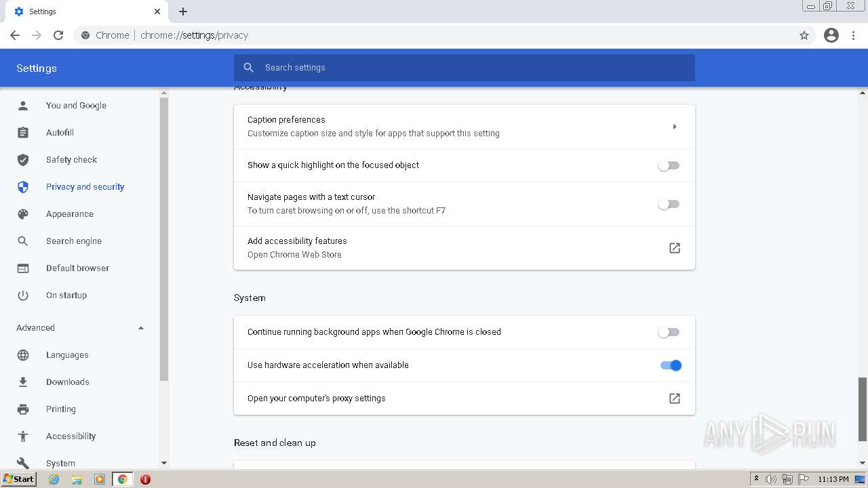Select Autofill in the sidebar

(60, 133)
